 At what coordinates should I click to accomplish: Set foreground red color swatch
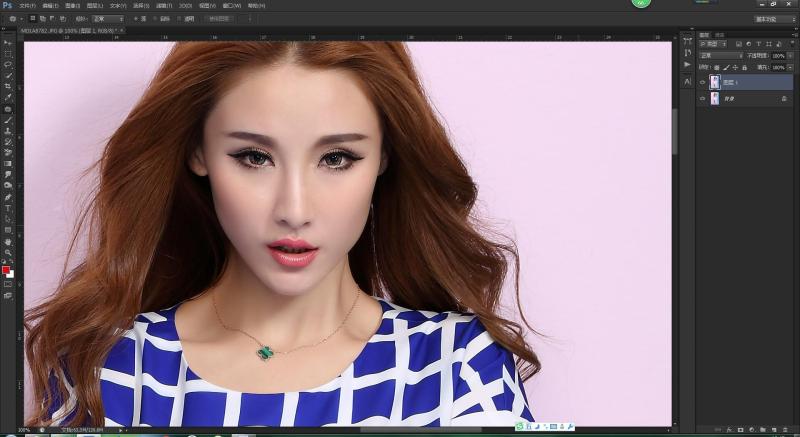pyautogui.click(x=6, y=270)
